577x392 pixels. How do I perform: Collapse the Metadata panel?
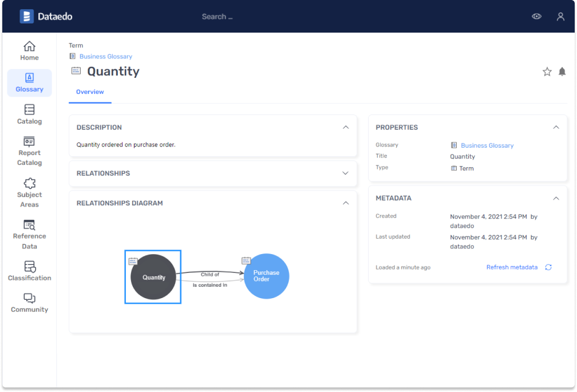click(556, 198)
